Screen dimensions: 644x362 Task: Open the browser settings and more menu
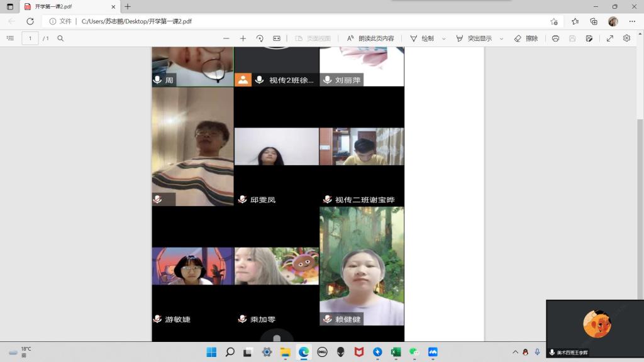(632, 21)
